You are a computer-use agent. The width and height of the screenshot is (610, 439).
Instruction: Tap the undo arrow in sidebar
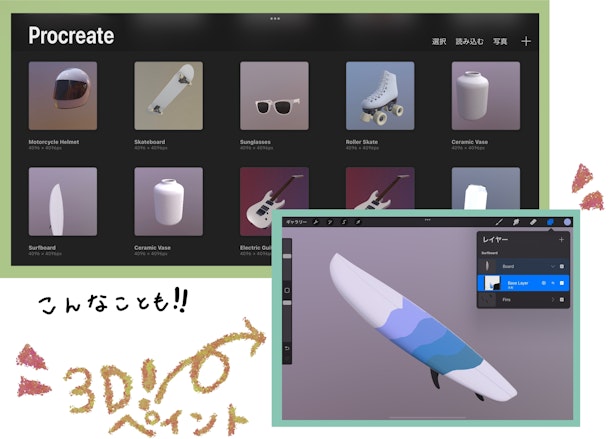click(287, 348)
